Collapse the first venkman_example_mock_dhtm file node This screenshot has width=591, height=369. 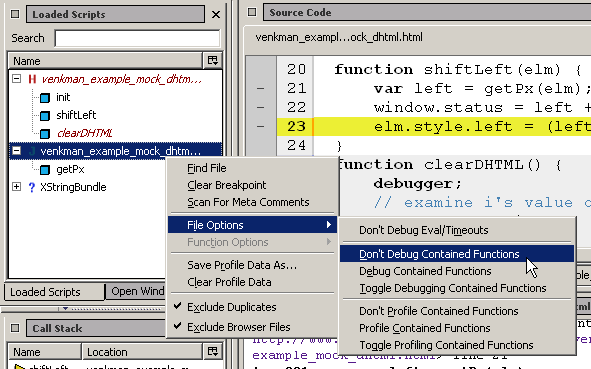coord(16,79)
